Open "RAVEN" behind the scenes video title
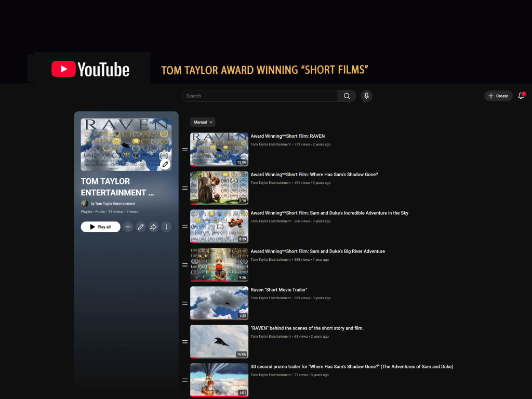Image resolution: width=532 pixels, height=399 pixels. pyautogui.click(x=307, y=328)
